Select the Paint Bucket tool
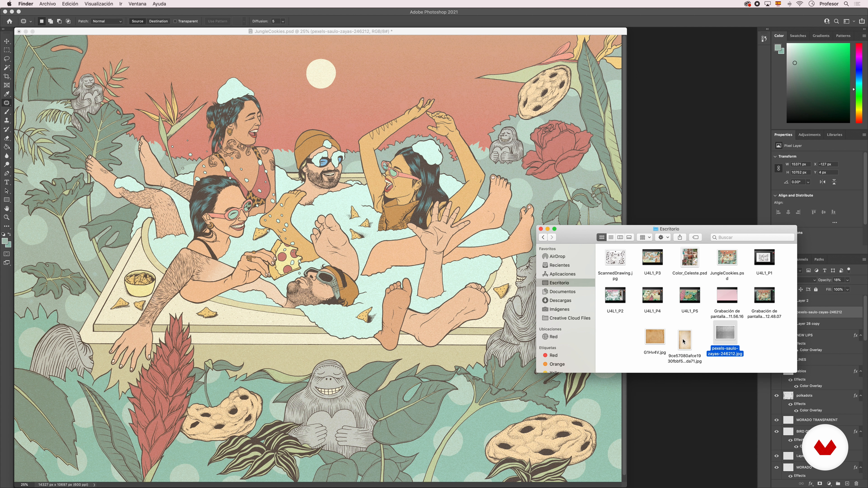Screen dimensions: 868x488 pos(7,147)
